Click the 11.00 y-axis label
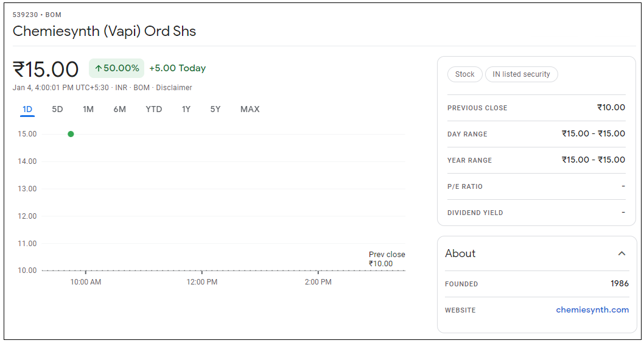Image resolution: width=644 pixels, height=343 pixels. click(x=27, y=244)
